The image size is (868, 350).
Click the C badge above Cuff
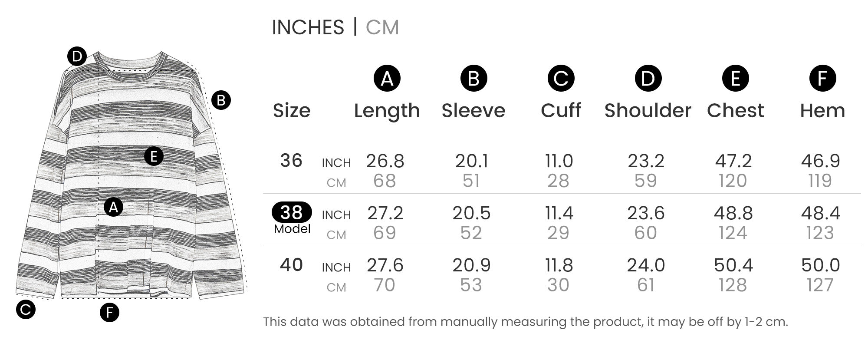click(x=561, y=79)
